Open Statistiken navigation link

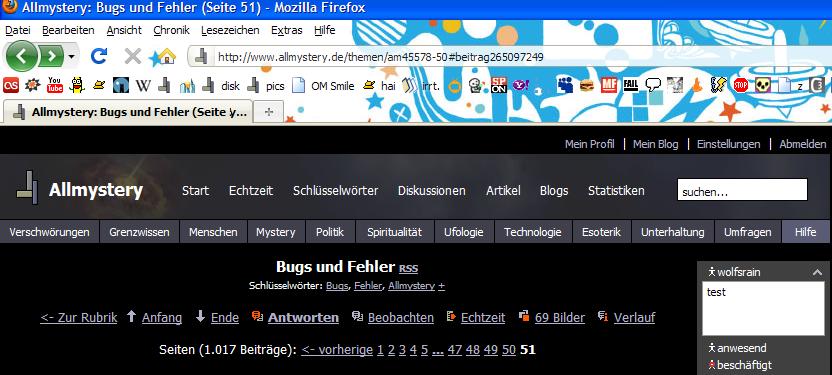click(616, 190)
